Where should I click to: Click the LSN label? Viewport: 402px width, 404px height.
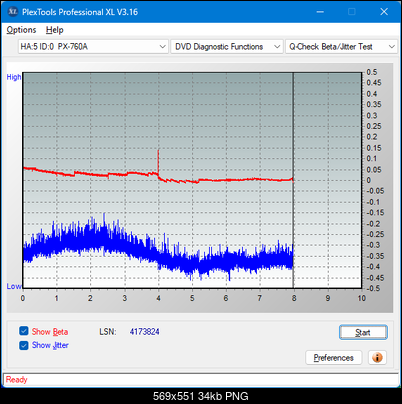pyautogui.click(x=108, y=332)
